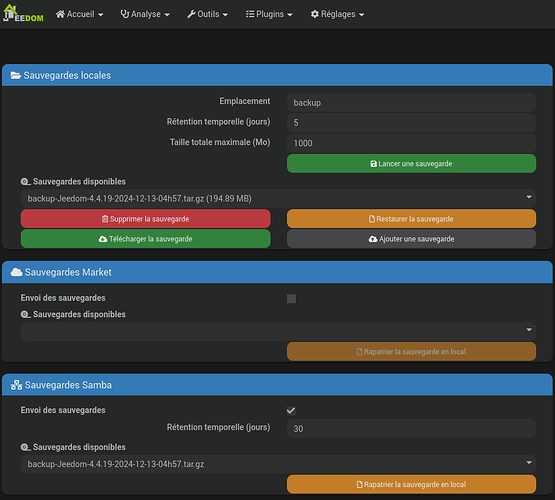Open the Plugins menu
The width and height of the screenshot is (555, 500).
coord(269,14)
